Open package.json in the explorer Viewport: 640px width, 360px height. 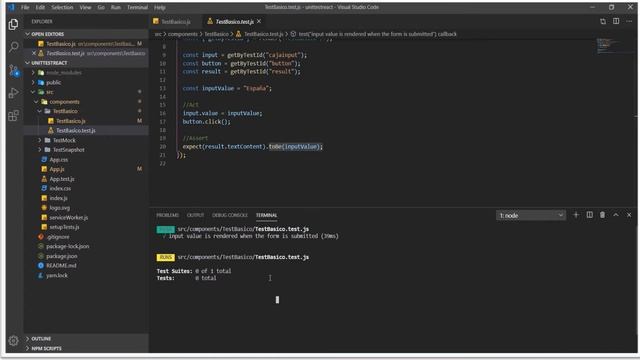point(86,256)
